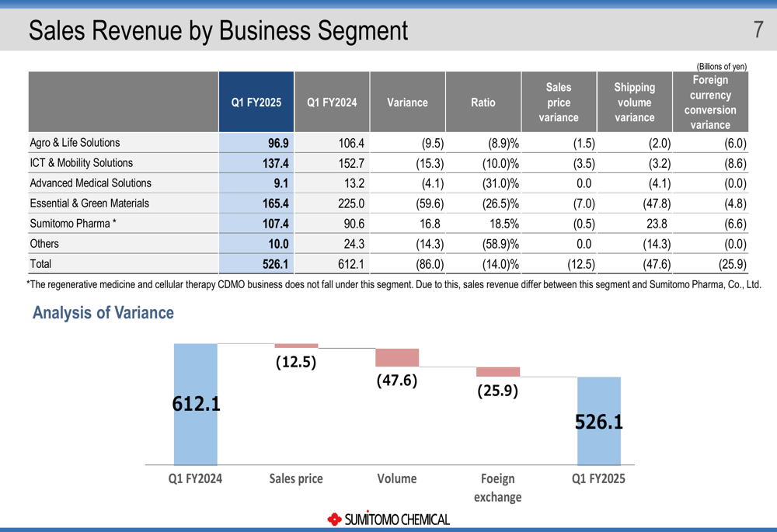Select the Q1 FY2024 table column header
777x532 pixels.
[x=332, y=103]
